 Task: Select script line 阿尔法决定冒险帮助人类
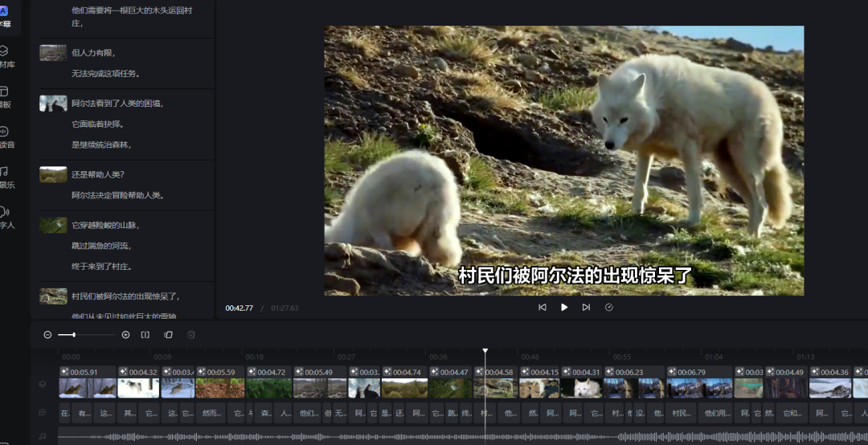pyautogui.click(x=117, y=195)
